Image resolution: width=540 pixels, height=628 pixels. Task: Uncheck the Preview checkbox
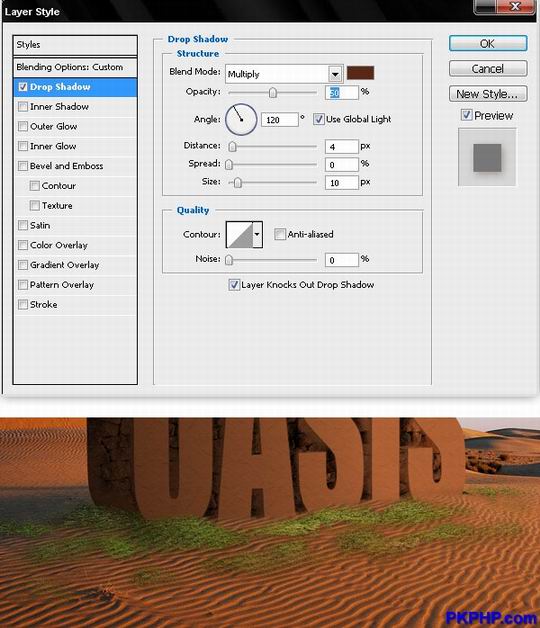click(x=466, y=115)
